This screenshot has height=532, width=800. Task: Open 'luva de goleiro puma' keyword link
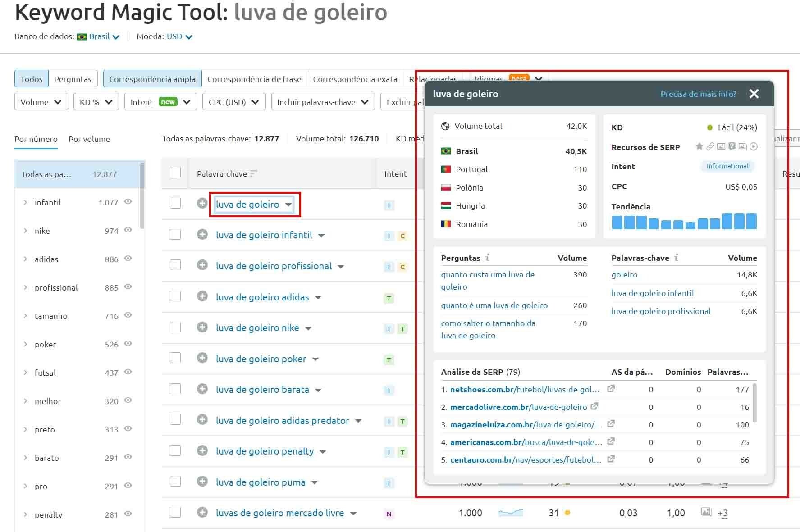tap(261, 482)
